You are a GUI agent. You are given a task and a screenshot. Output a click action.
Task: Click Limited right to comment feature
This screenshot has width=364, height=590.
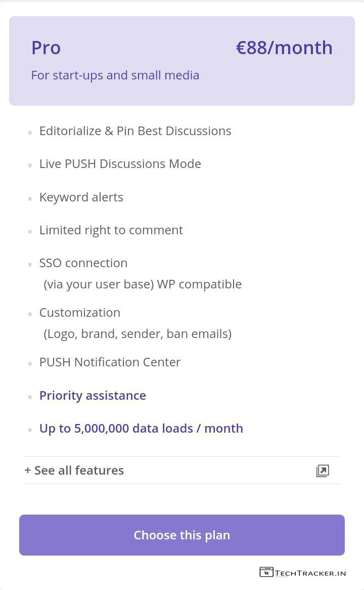111,230
